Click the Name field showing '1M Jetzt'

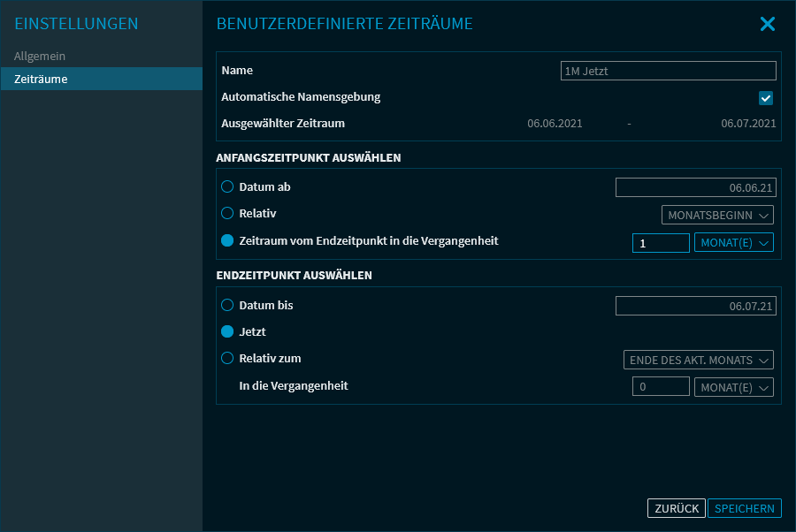point(668,71)
